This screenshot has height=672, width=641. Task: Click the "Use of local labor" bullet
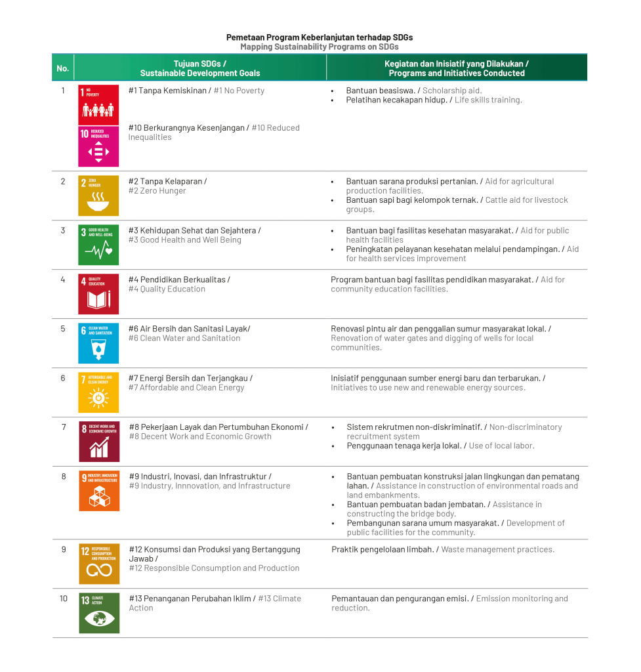click(501, 446)
